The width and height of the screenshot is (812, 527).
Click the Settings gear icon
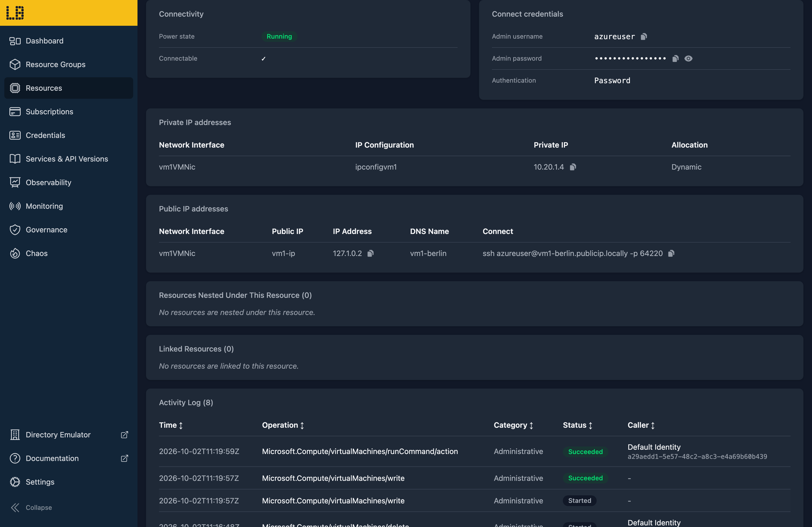15,482
